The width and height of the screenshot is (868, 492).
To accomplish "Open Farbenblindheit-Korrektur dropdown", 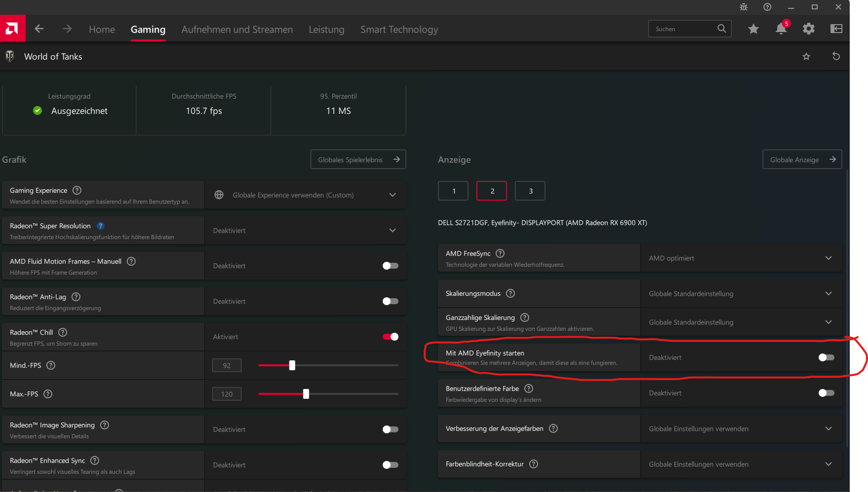I will coord(741,464).
